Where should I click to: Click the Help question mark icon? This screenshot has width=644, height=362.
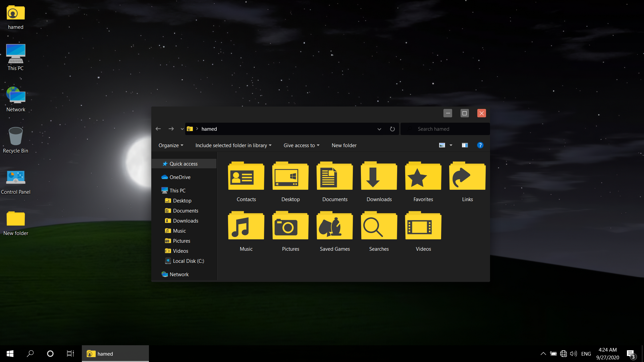coord(480,145)
